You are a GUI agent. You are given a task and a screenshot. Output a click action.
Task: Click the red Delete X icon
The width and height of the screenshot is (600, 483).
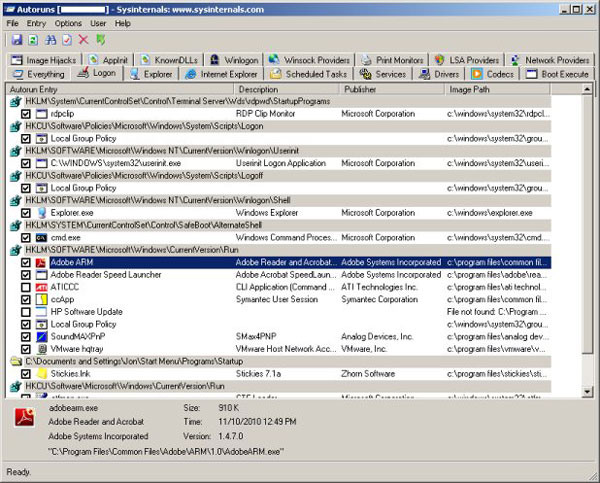pyautogui.click(x=83, y=39)
